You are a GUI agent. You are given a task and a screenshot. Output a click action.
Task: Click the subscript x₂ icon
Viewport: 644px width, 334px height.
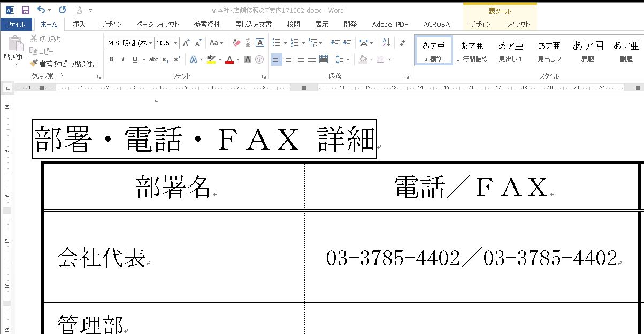click(165, 59)
